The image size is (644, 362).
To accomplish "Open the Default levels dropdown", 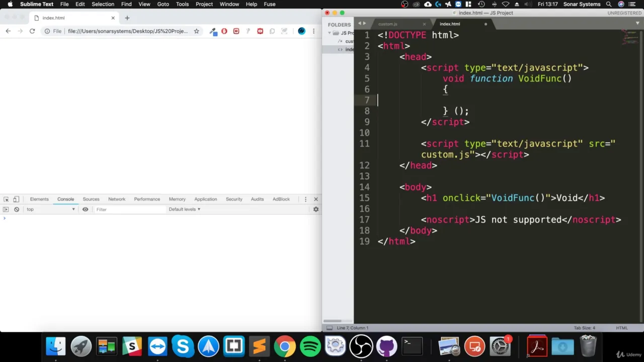I will (184, 209).
